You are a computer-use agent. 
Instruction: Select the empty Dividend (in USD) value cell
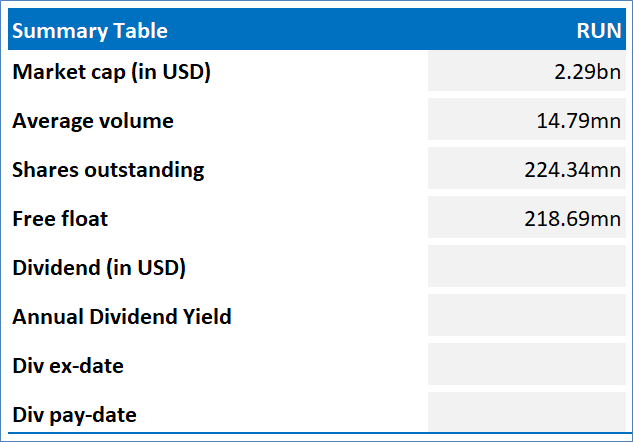(526, 267)
